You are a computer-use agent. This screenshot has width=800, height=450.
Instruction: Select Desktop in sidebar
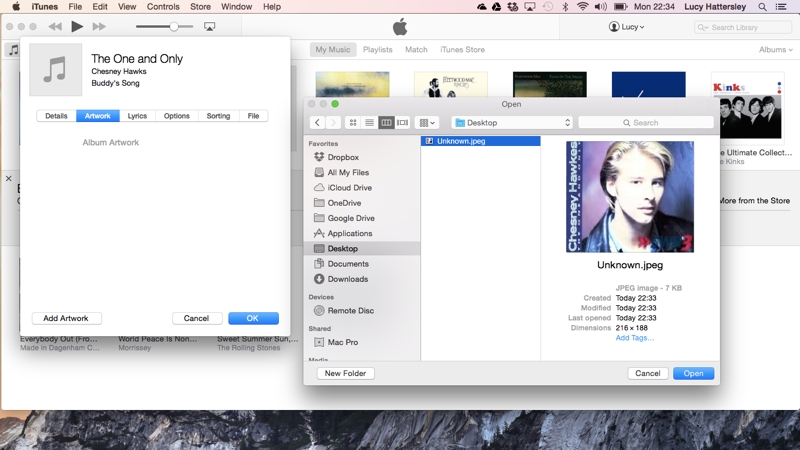362,248
